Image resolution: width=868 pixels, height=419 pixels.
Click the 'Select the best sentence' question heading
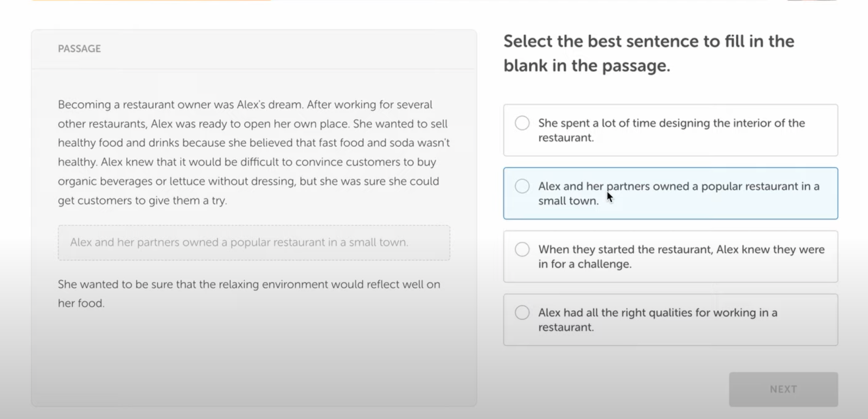648,53
